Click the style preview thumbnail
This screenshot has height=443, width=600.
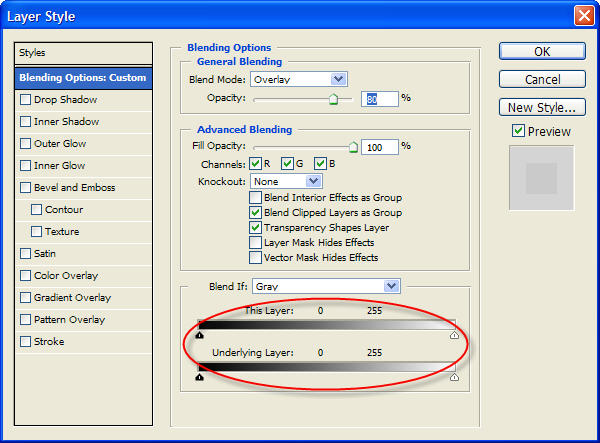[541, 178]
